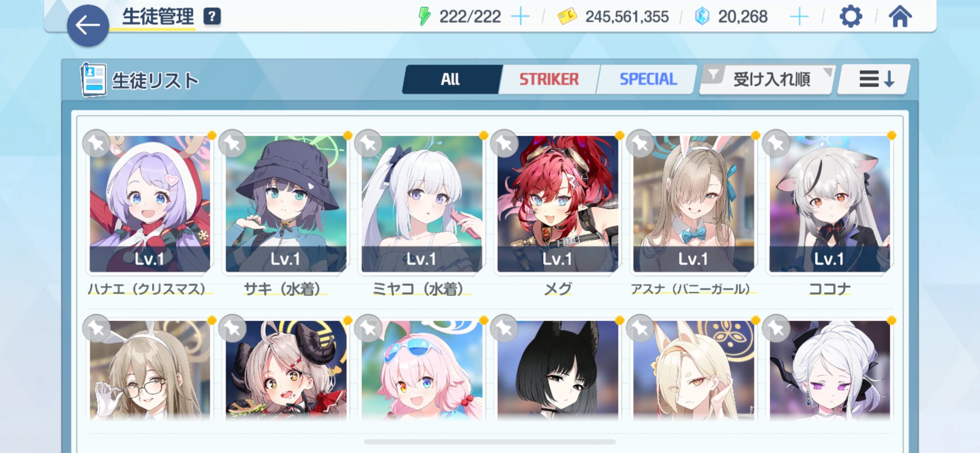980x453 pixels.
Task: Switch to the SPECIAL tab
Action: 648,79
